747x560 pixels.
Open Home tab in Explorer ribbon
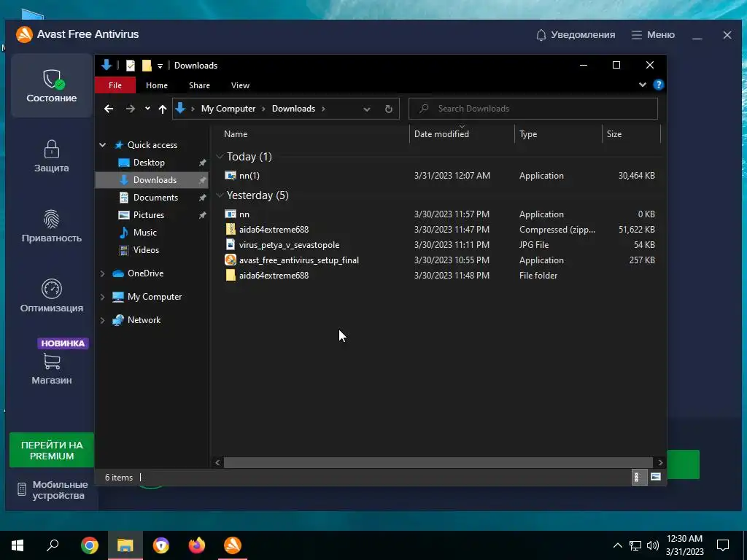tap(157, 85)
